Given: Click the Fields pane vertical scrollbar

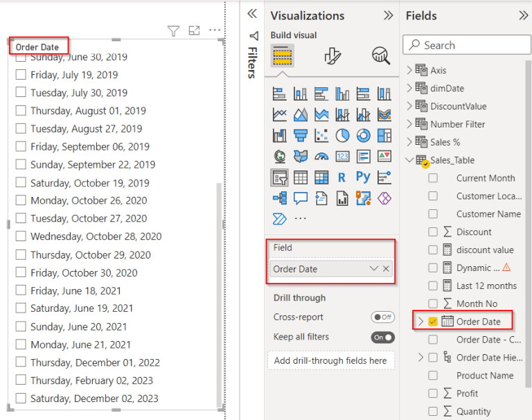Looking at the screenshot, I should tap(528, 223).
